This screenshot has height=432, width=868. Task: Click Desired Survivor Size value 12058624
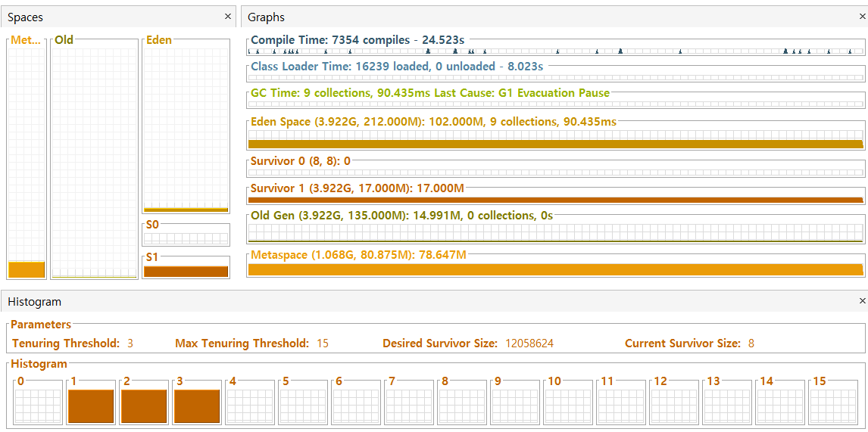pos(529,343)
